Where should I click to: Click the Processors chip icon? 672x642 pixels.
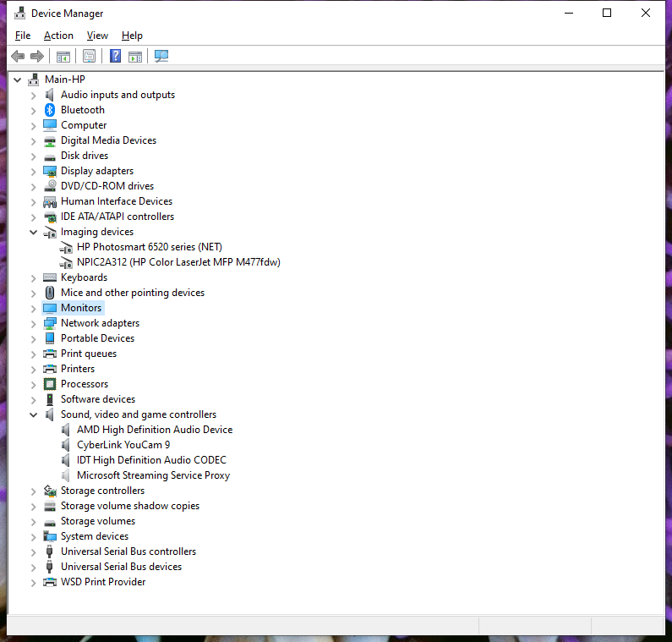coord(50,384)
